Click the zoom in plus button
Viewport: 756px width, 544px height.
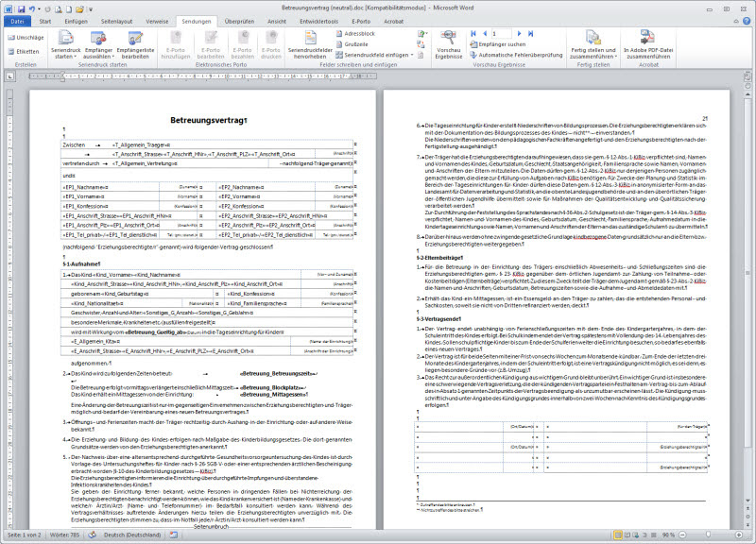coord(739,535)
